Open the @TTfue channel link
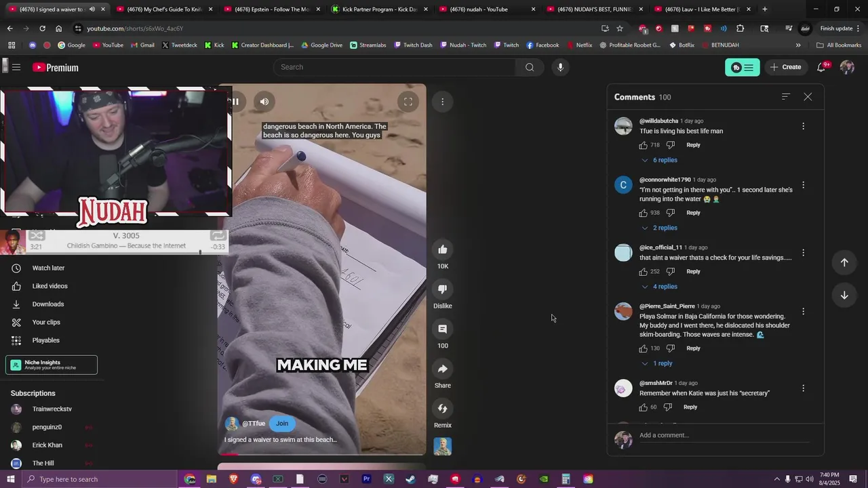 point(254,424)
